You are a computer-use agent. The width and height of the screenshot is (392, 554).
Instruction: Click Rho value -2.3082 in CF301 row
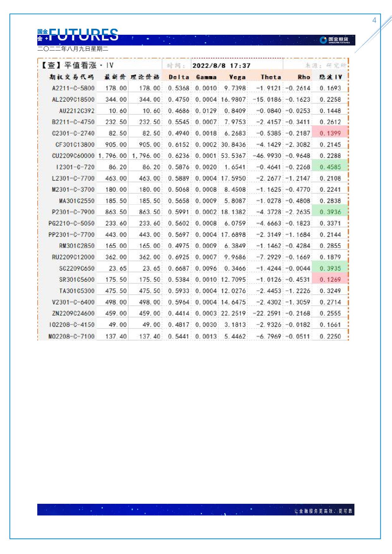[x=298, y=145]
